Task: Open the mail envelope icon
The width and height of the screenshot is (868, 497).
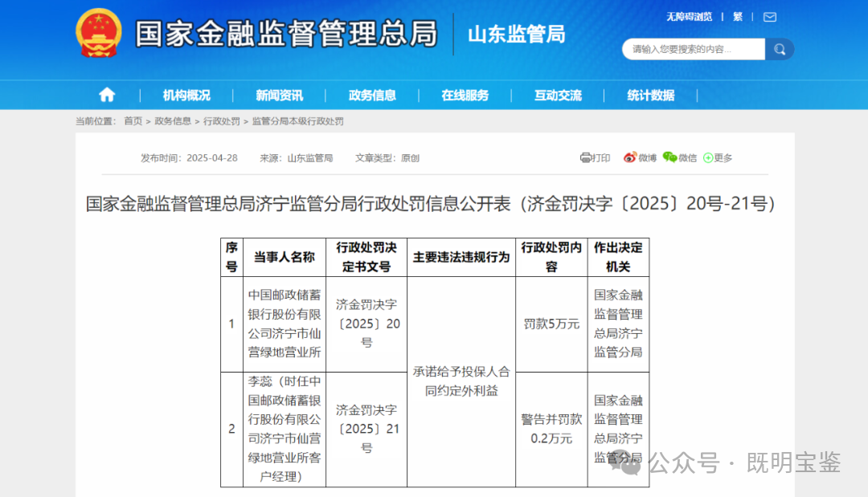Action: 769,17
